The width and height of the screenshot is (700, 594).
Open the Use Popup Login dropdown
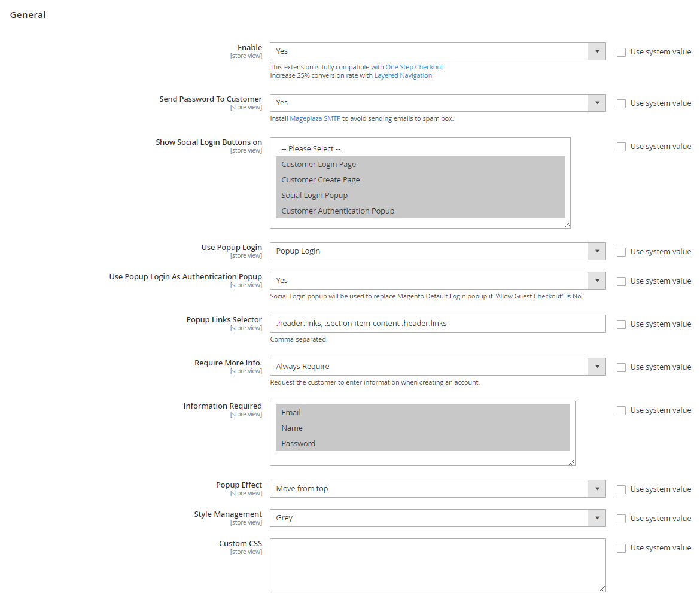tap(437, 251)
